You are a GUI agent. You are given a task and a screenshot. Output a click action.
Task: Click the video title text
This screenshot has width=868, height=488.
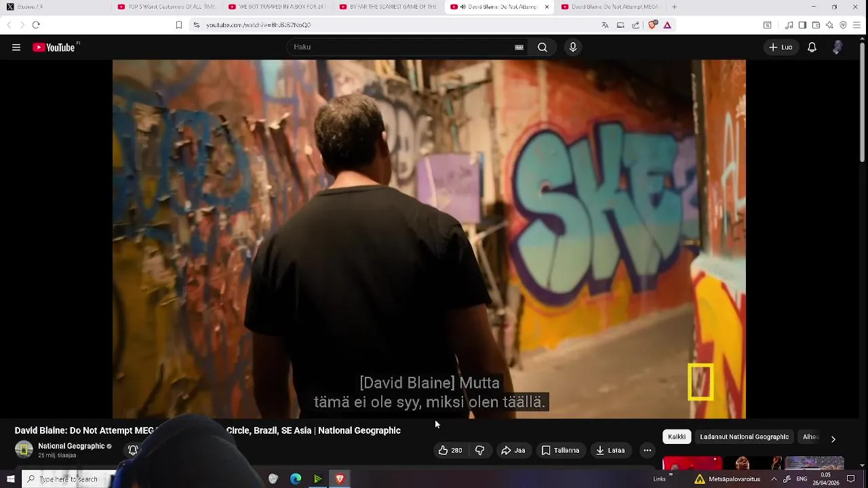tap(208, 430)
